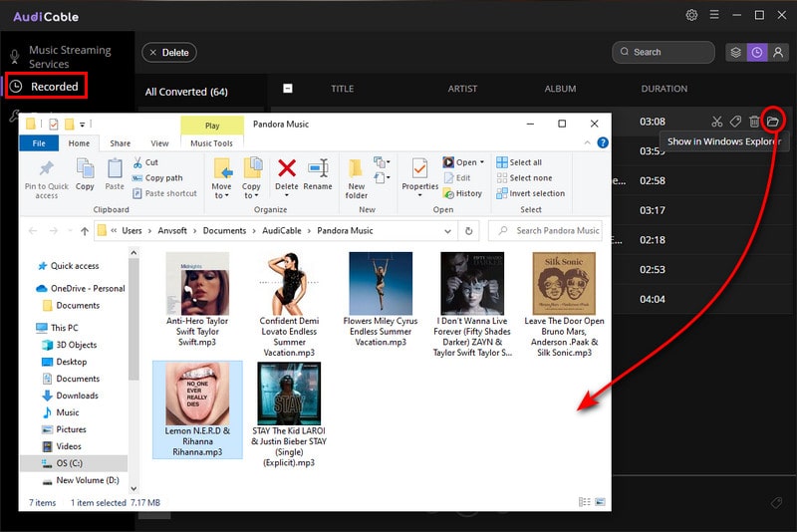Select purple clock history icon
Viewport: 797px width, 532px height.
757,53
